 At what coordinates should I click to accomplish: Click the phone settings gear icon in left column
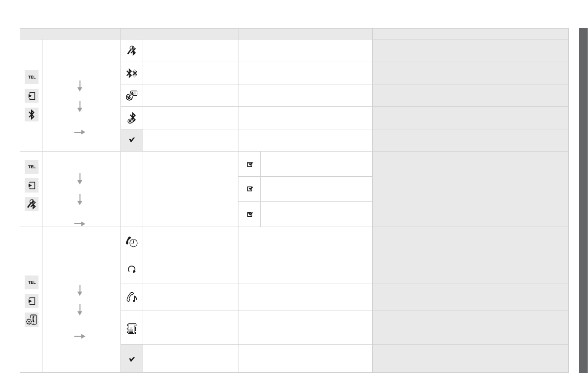32,319
